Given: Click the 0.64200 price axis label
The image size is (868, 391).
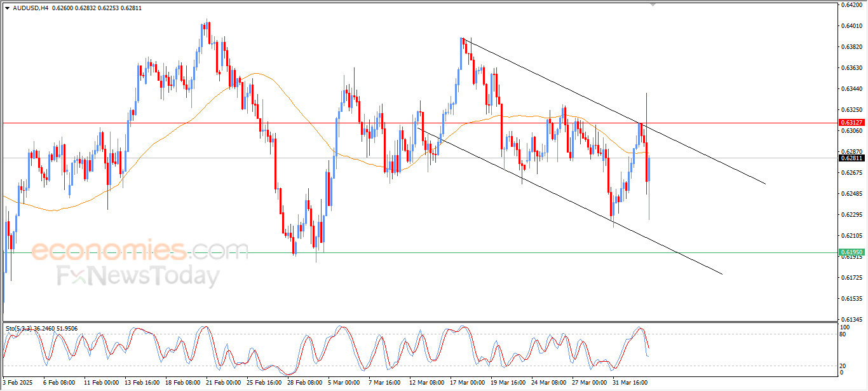Looking at the screenshot, I should coord(851,4).
